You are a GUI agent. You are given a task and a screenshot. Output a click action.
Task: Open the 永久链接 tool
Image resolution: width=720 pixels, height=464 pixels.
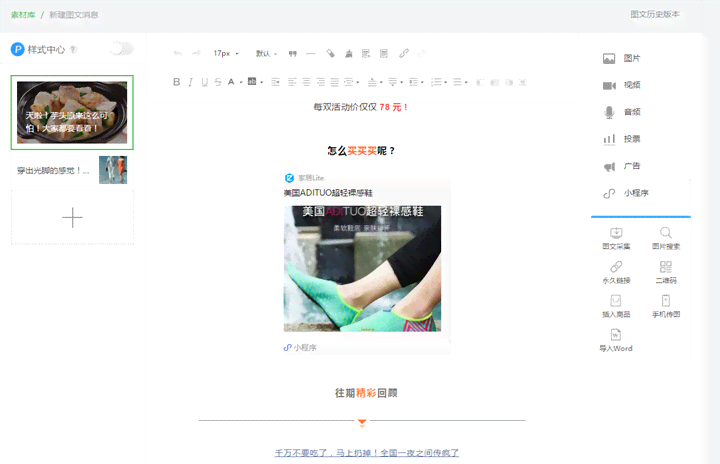point(616,272)
